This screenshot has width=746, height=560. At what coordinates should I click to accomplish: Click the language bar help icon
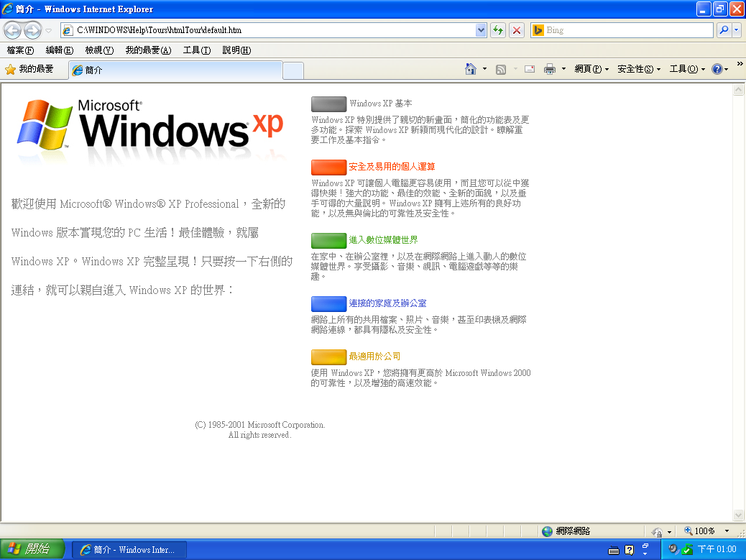click(630, 550)
